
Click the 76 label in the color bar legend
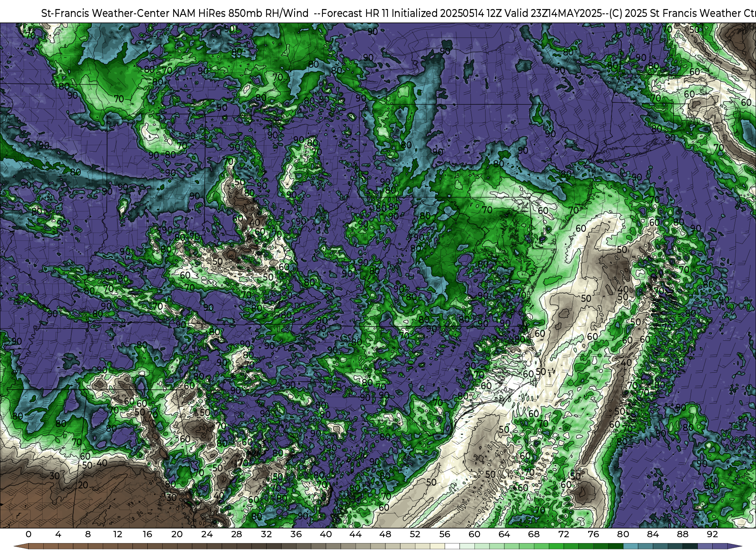[593, 534]
